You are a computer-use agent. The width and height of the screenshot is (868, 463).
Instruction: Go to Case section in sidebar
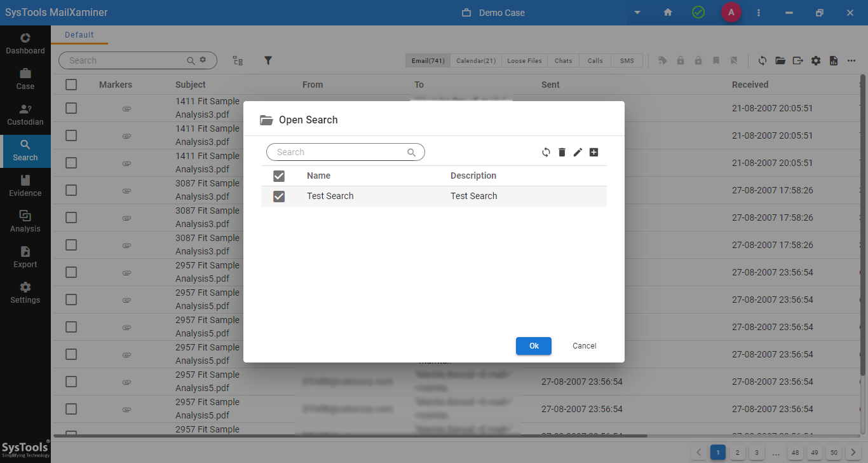25,79
